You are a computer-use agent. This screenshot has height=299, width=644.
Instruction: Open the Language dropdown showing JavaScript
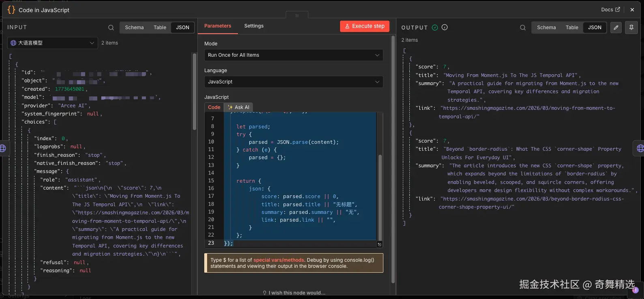pyautogui.click(x=293, y=82)
